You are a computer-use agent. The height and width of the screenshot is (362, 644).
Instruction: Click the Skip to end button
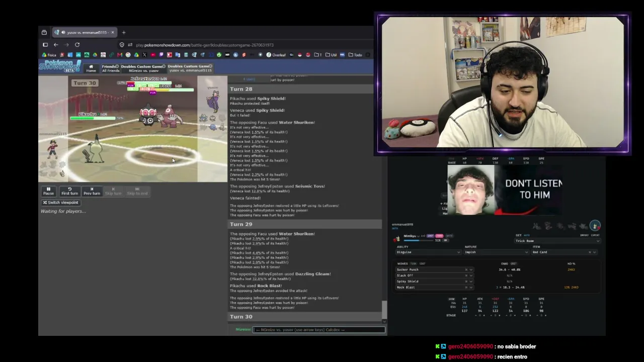pos(137,191)
